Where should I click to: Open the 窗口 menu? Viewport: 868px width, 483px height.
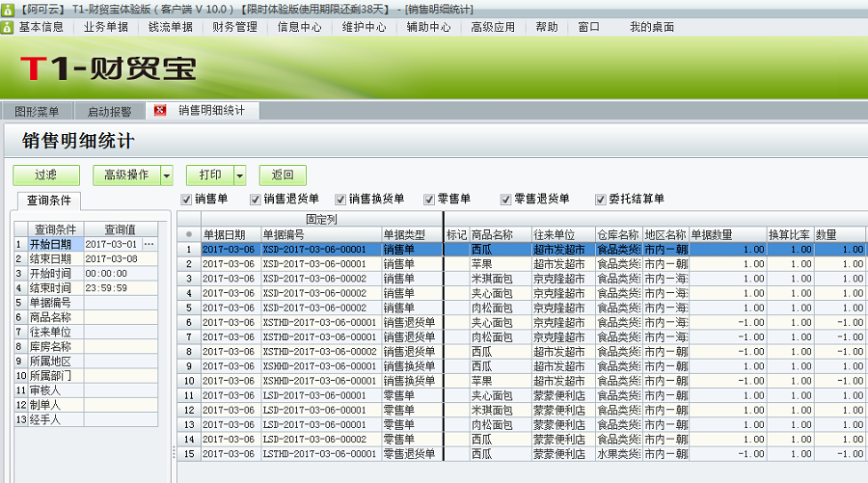[x=588, y=27]
